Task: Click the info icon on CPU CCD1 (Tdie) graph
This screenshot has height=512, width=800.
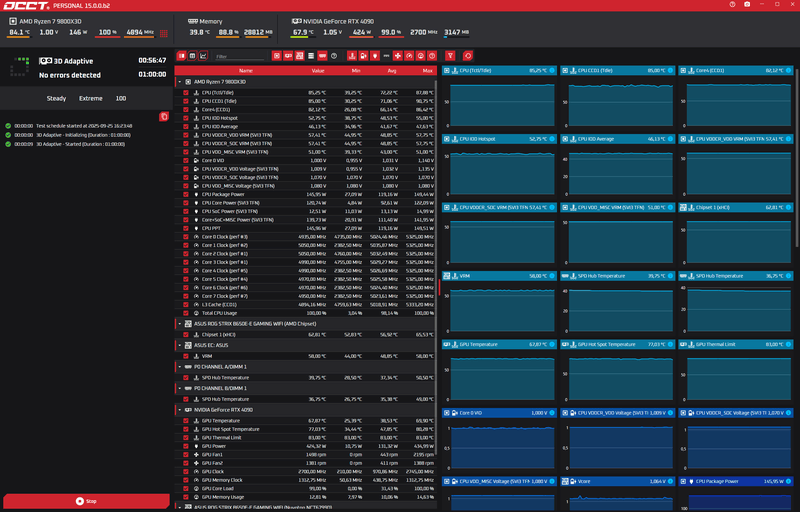Action: 670,70
